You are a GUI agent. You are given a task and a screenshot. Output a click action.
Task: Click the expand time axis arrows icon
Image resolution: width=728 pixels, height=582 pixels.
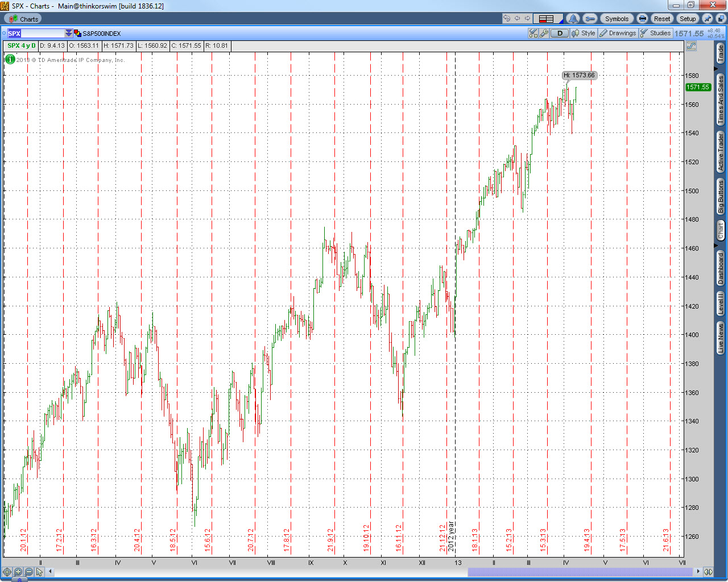coord(708,572)
